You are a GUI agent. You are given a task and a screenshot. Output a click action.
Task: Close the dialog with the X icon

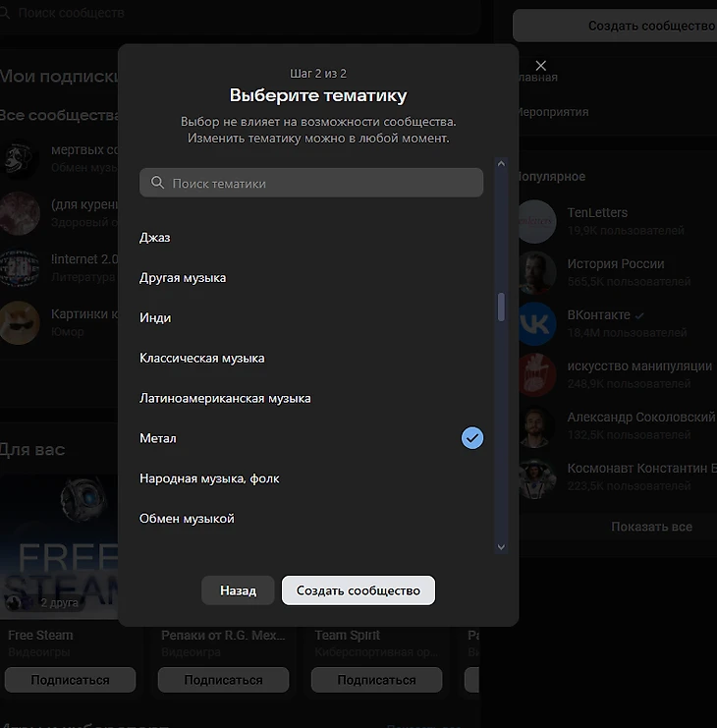(540, 66)
